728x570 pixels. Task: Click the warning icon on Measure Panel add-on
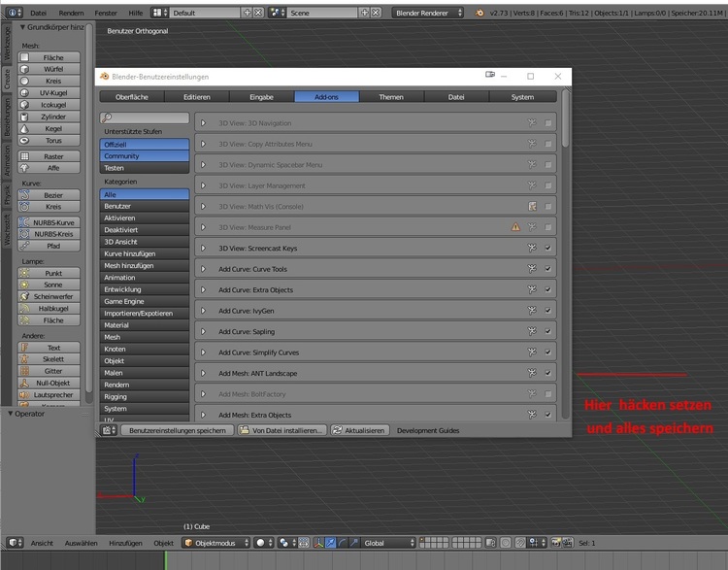[515, 227]
